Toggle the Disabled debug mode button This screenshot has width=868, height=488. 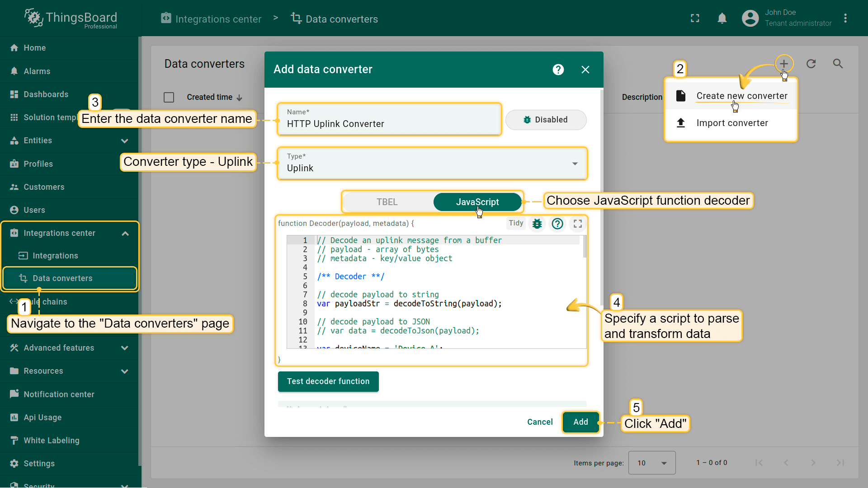[x=546, y=120]
